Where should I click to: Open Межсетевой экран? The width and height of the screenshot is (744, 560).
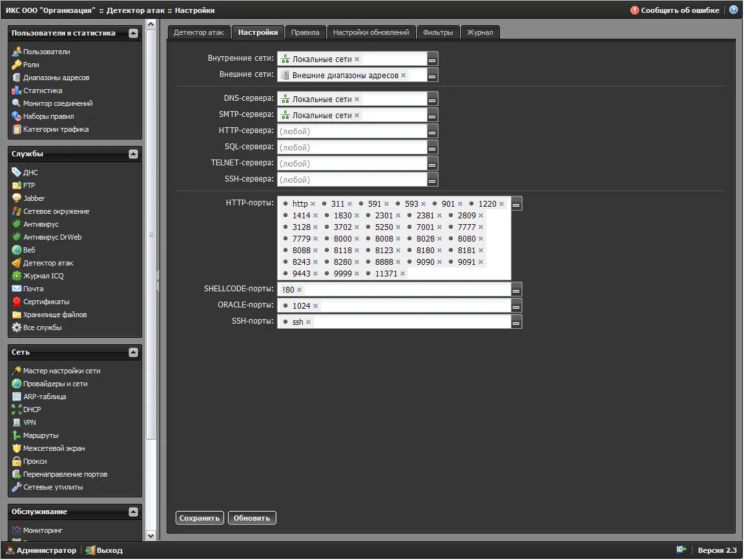(48, 448)
